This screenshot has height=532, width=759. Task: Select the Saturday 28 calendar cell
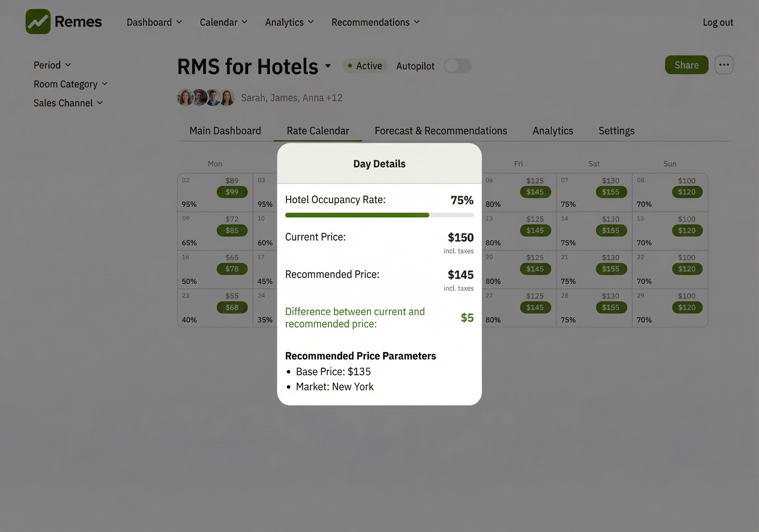(x=594, y=308)
